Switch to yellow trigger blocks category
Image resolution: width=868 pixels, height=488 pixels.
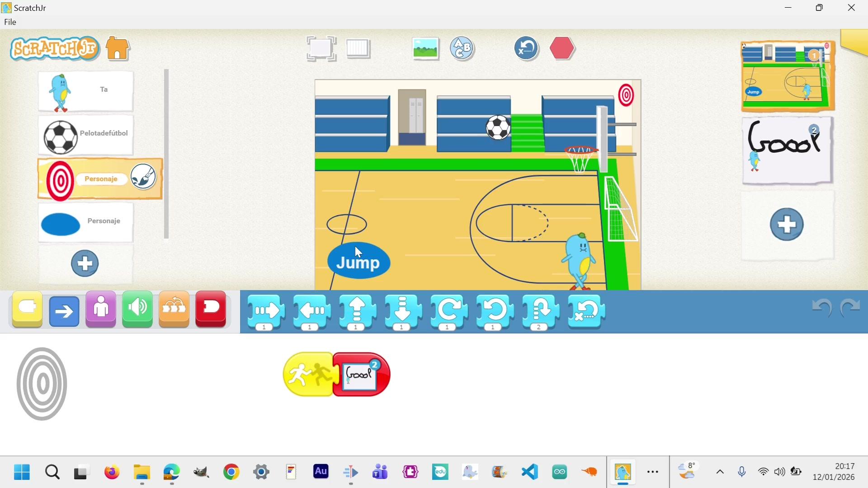28,310
